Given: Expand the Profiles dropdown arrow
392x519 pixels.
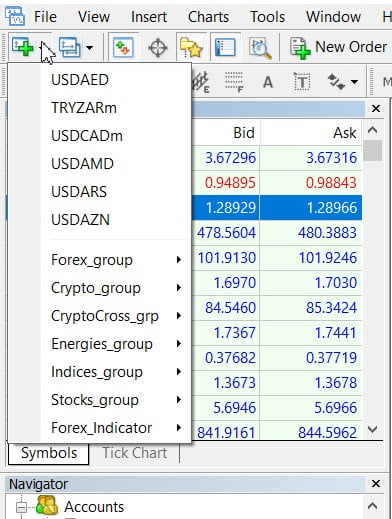Looking at the screenshot, I should (89, 48).
